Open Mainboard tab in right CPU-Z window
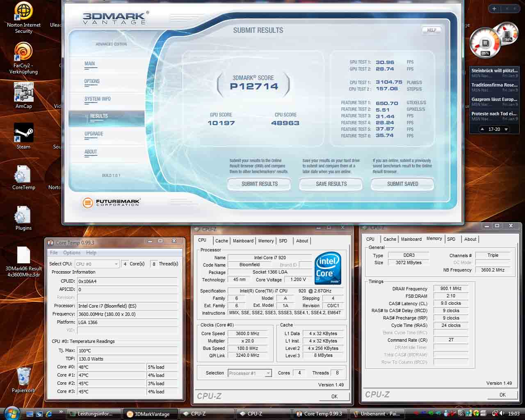This screenshot has height=420, width=525. click(x=411, y=239)
